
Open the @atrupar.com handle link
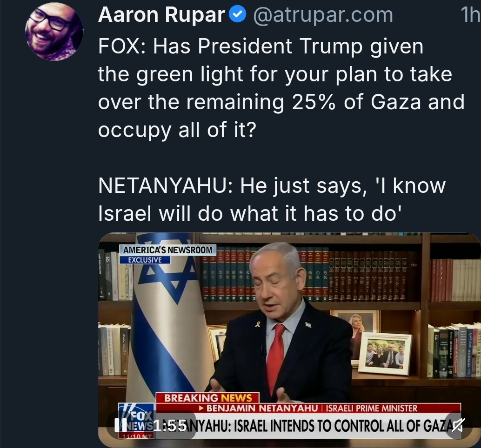[323, 15]
